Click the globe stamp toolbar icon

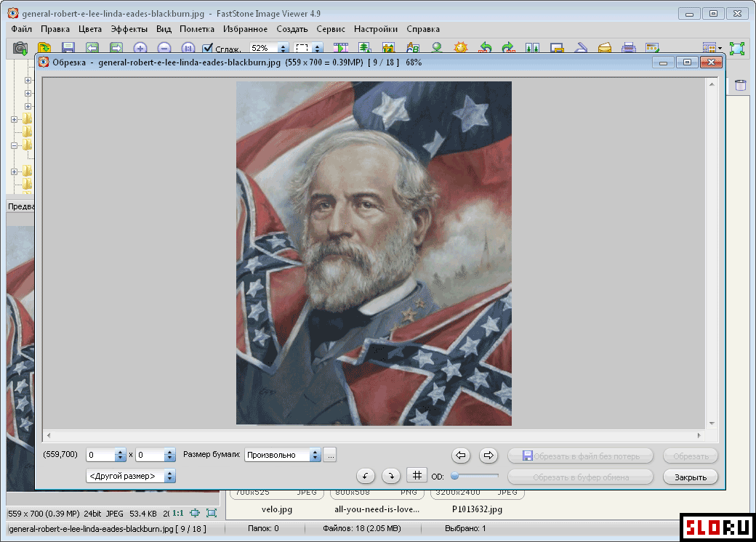pyautogui.click(x=437, y=48)
